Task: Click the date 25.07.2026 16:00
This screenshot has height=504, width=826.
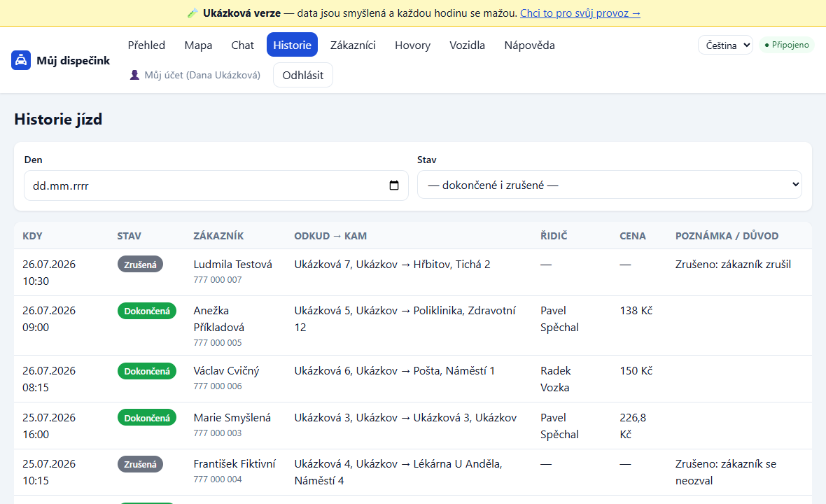Action: pyautogui.click(x=49, y=426)
